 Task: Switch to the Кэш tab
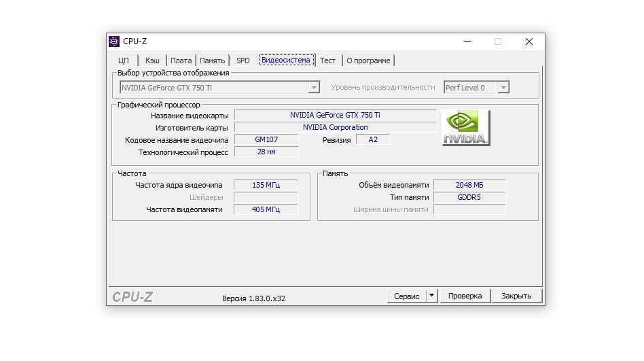pos(152,61)
